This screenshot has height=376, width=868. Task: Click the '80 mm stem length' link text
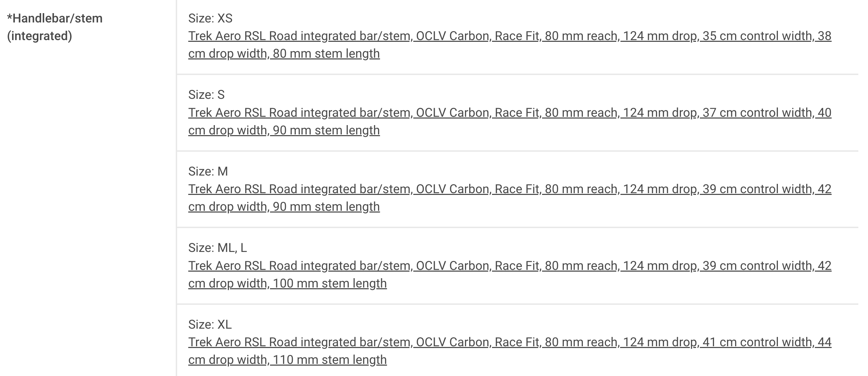click(x=326, y=54)
